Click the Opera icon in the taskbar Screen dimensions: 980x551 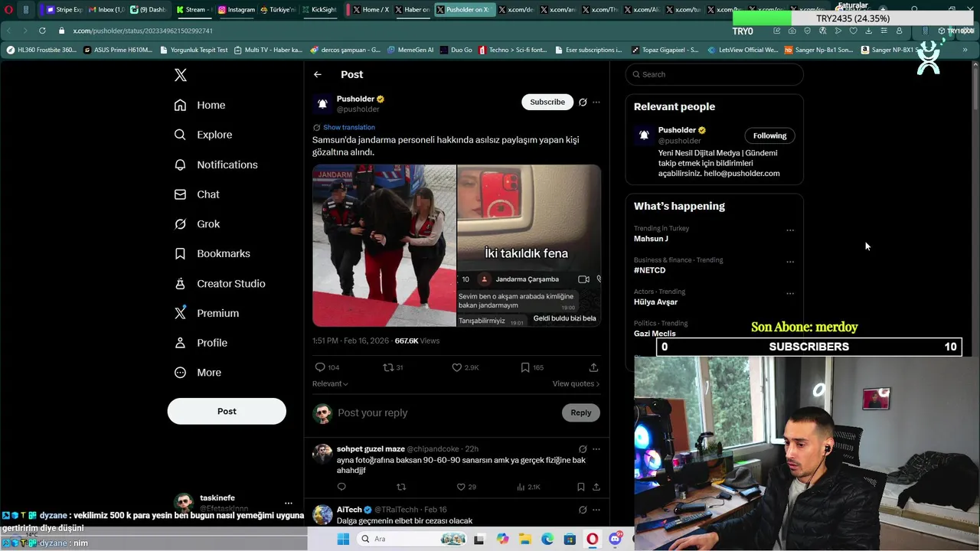click(x=592, y=539)
